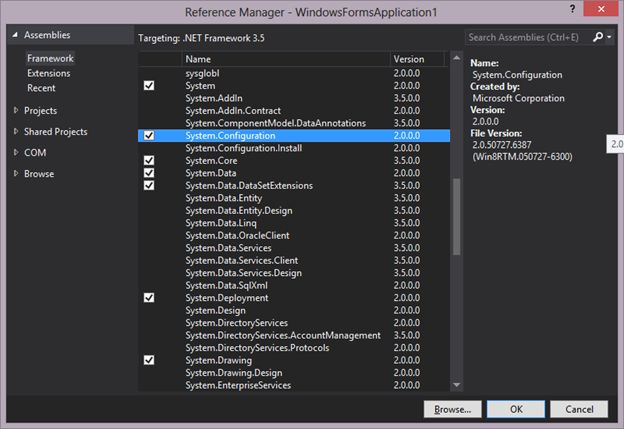Image resolution: width=624 pixels, height=429 pixels.
Task: Confirm with the OK button
Action: click(x=516, y=409)
